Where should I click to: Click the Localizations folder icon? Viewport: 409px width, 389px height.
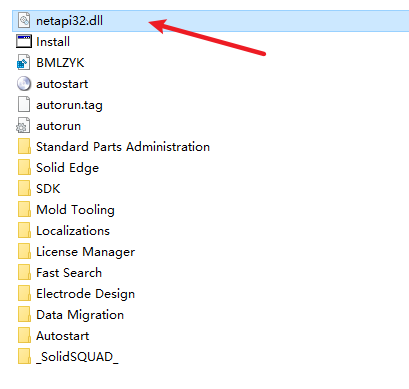pyautogui.click(x=24, y=230)
